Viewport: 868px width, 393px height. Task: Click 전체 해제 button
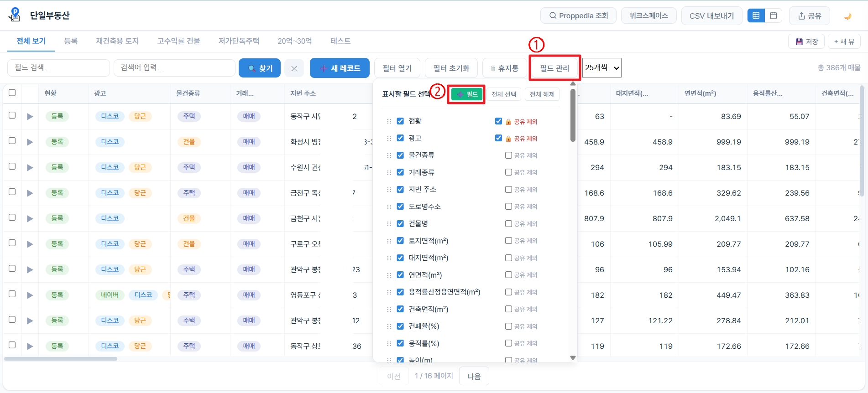coord(542,94)
